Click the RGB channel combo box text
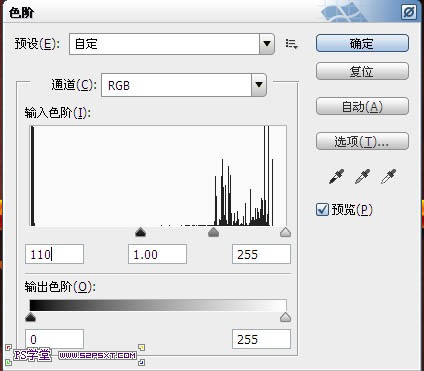 point(119,85)
